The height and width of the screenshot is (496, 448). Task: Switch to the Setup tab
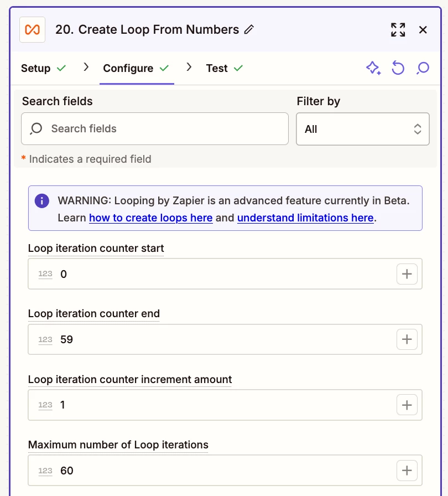pos(44,68)
